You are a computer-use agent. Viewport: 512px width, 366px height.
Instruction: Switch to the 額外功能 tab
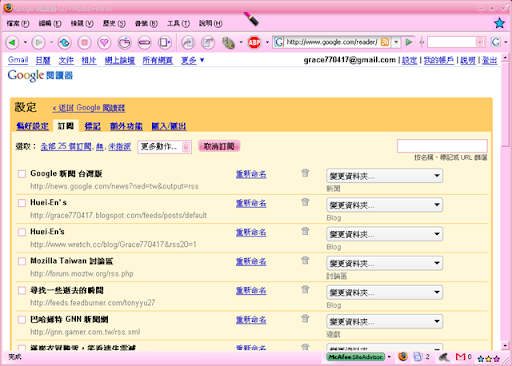tap(126, 126)
